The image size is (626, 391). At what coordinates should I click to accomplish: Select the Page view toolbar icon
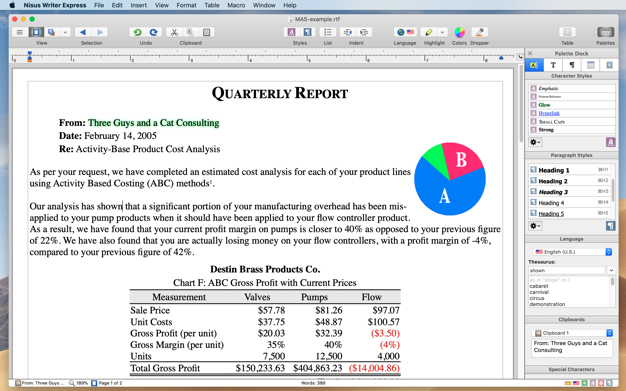coord(36,32)
